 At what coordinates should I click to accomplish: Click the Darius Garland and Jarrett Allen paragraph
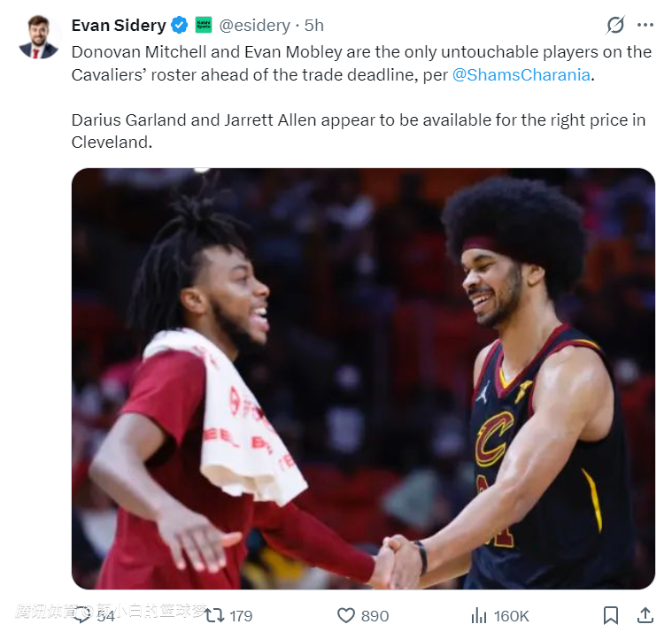[x=354, y=130]
